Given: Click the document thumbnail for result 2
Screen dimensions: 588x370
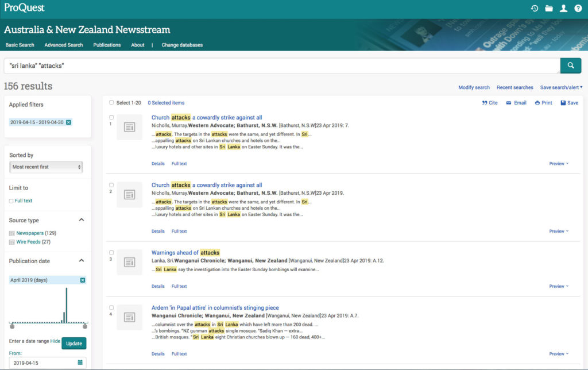Looking at the screenshot, I should (x=129, y=195).
